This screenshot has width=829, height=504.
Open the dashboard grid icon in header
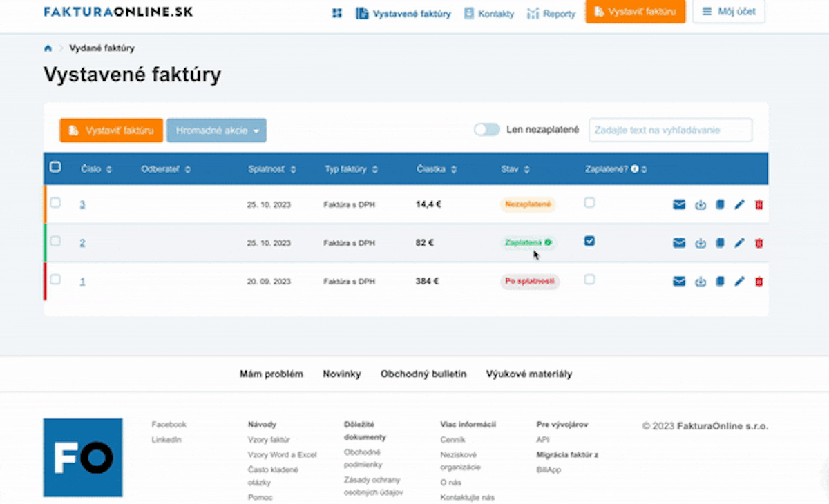point(337,13)
